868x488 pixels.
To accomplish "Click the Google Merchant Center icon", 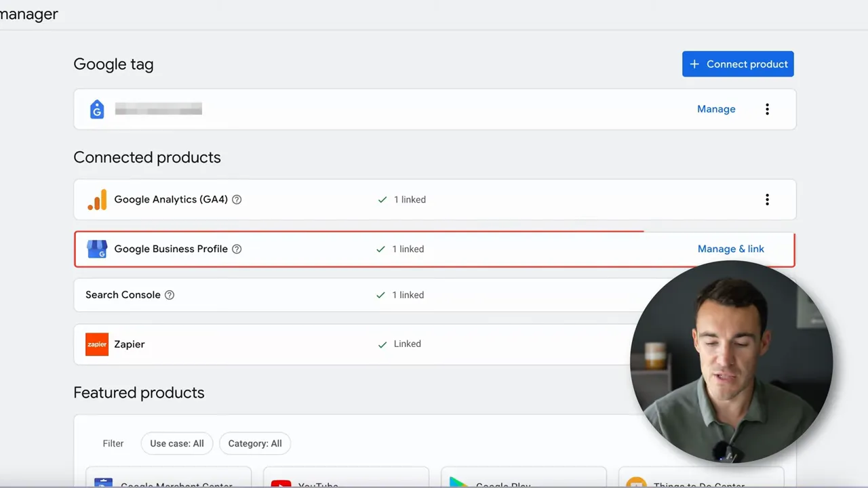I will click(x=103, y=483).
